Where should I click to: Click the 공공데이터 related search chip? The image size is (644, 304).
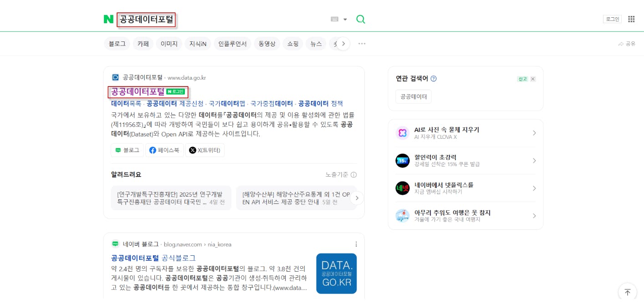click(414, 96)
